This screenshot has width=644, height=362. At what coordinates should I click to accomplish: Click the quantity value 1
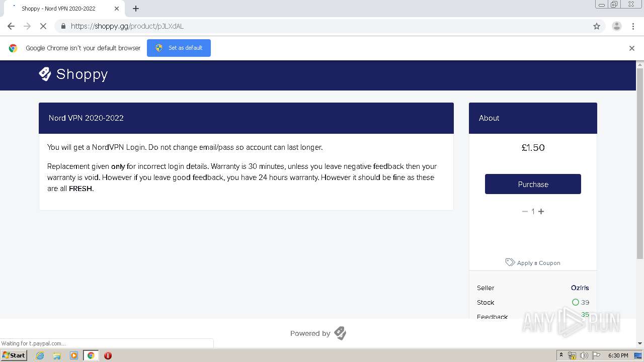click(x=533, y=212)
